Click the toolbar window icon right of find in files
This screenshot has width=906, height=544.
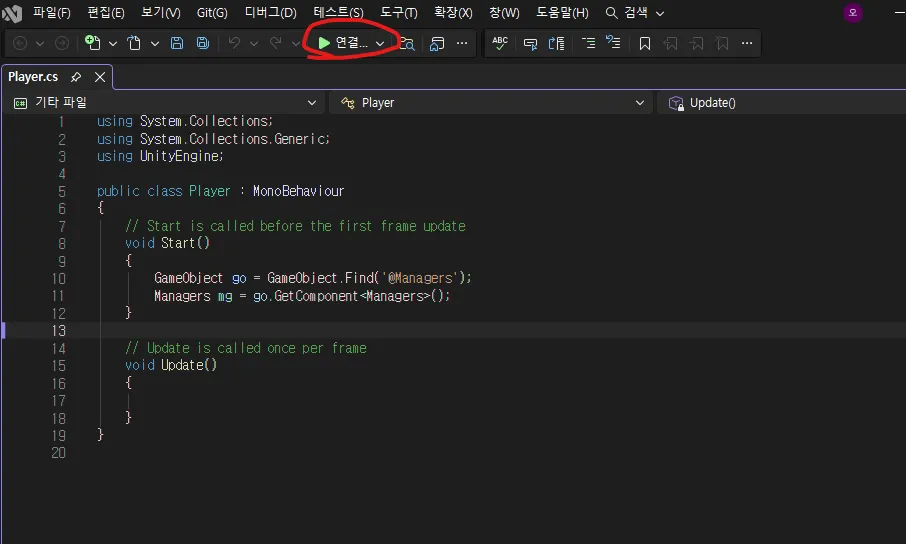click(x=437, y=43)
